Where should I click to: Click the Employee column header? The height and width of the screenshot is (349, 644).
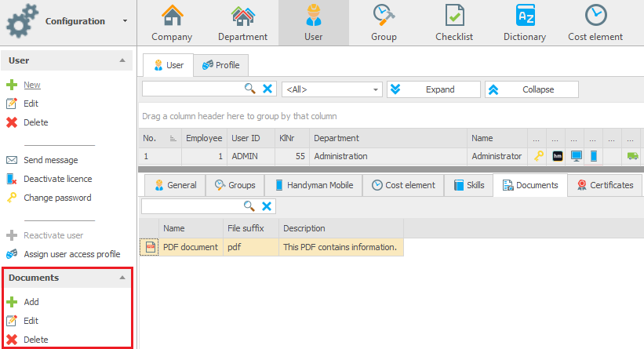click(204, 138)
